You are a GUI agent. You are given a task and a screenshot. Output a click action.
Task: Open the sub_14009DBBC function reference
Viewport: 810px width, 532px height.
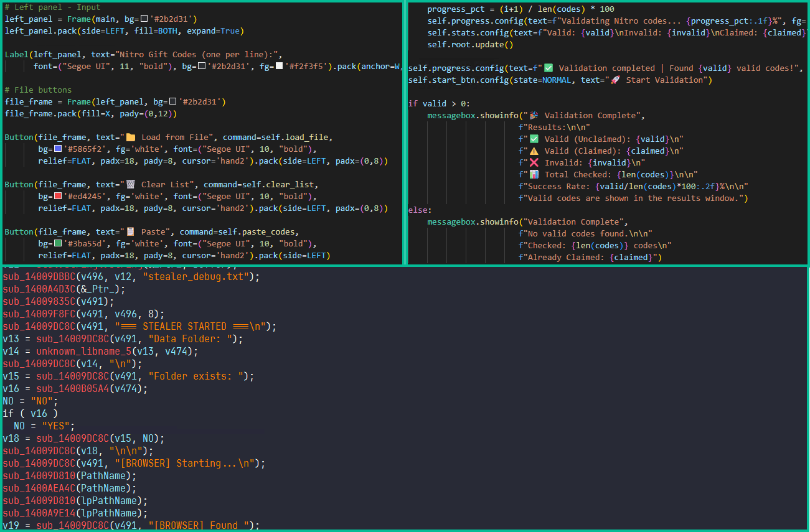tap(39, 276)
